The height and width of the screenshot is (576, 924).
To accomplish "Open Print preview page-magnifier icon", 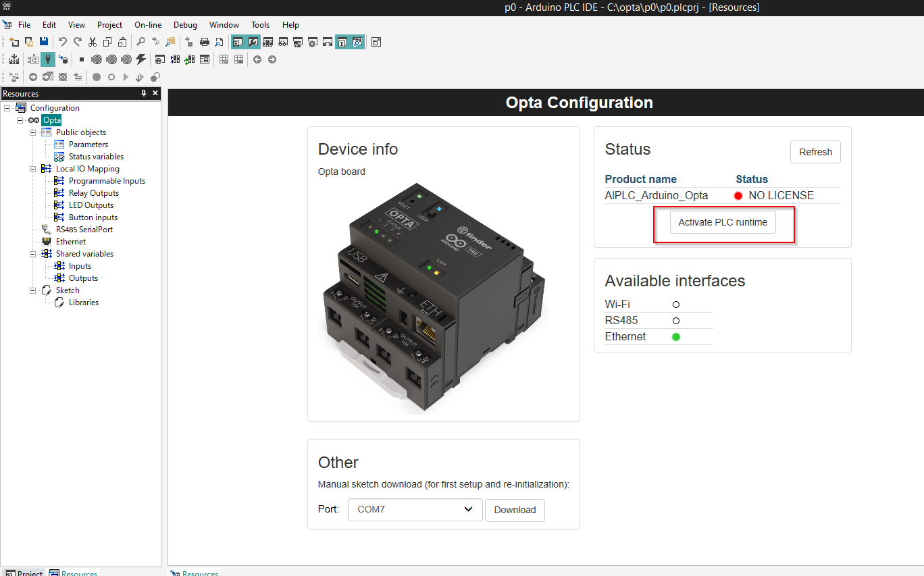I will [x=220, y=42].
